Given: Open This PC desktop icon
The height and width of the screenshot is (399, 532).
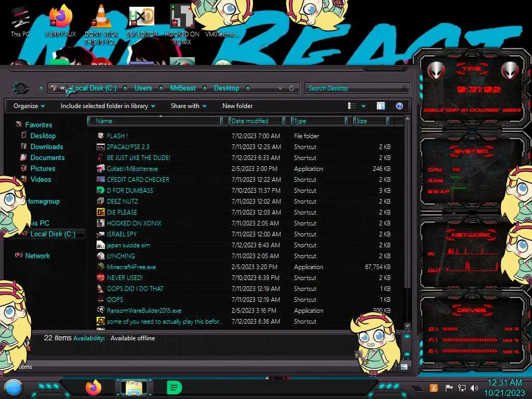Looking at the screenshot, I should point(20,22).
